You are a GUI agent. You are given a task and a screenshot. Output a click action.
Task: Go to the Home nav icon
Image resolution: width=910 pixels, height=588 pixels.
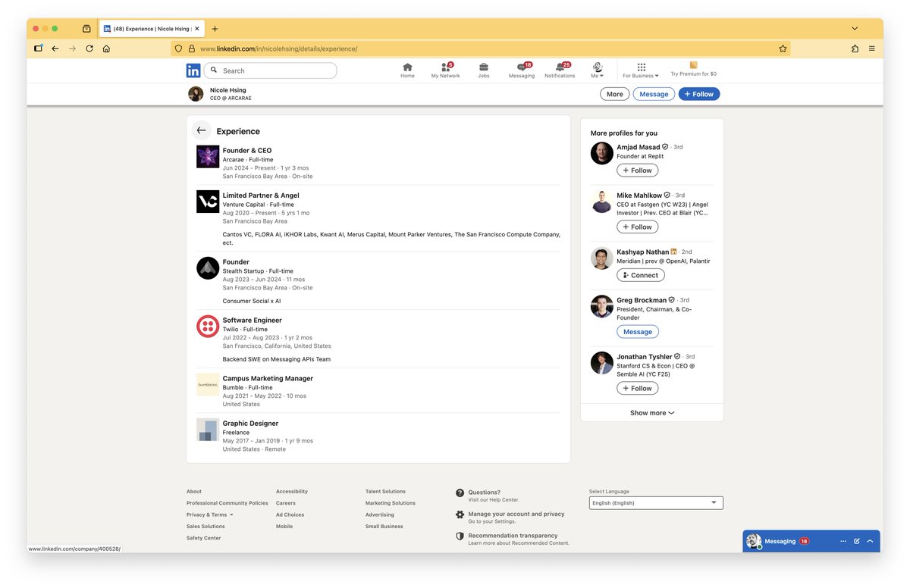(x=407, y=70)
